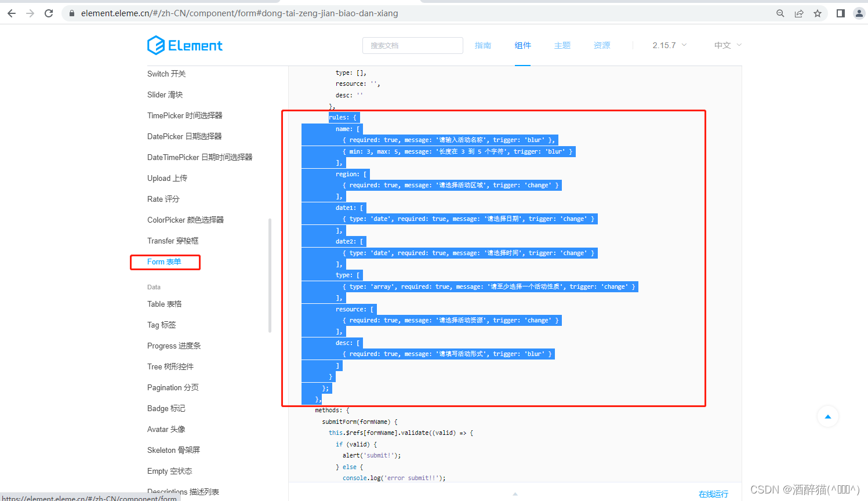Open TimePicker 时间选择器 page
This screenshot has height=501, width=868.
pos(185,115)
